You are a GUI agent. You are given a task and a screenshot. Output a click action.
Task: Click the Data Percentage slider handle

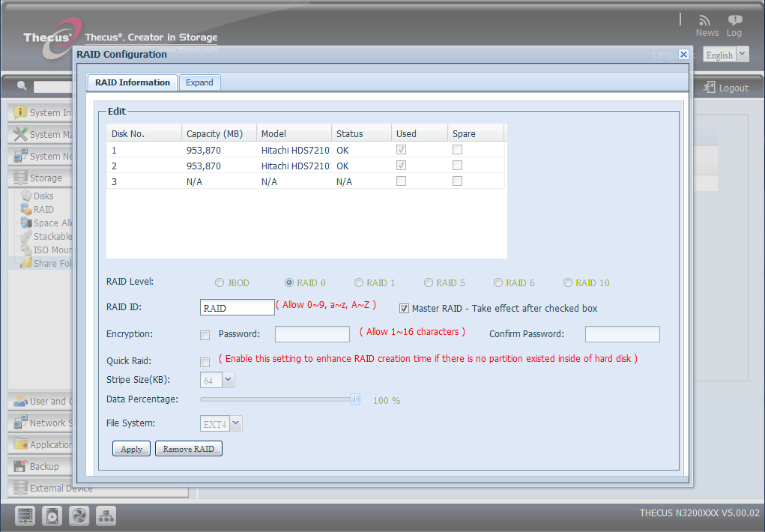click(355, 399)
